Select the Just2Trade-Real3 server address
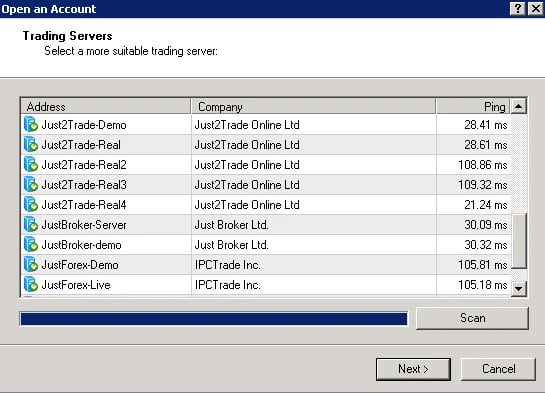 pos(84,185)
